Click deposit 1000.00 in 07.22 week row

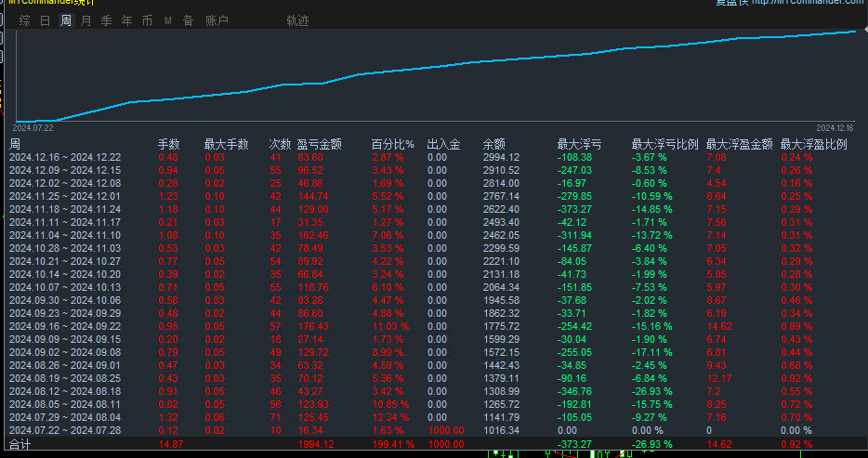(x=446, y=430)
